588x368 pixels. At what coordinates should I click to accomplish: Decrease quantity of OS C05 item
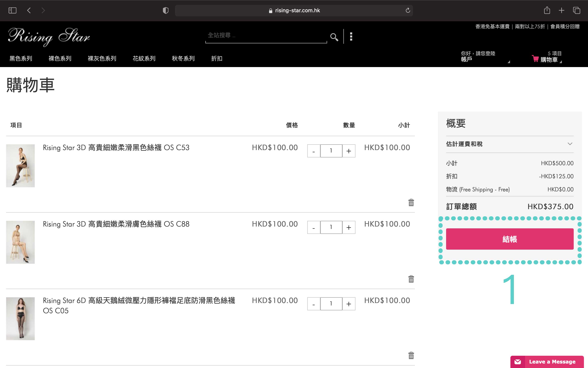314,304
